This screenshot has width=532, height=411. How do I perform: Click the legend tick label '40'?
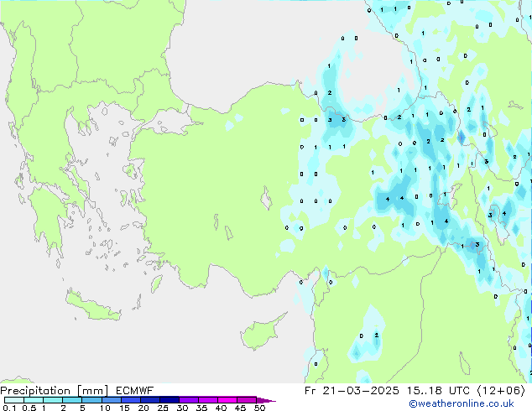click(x=221, y=408)
